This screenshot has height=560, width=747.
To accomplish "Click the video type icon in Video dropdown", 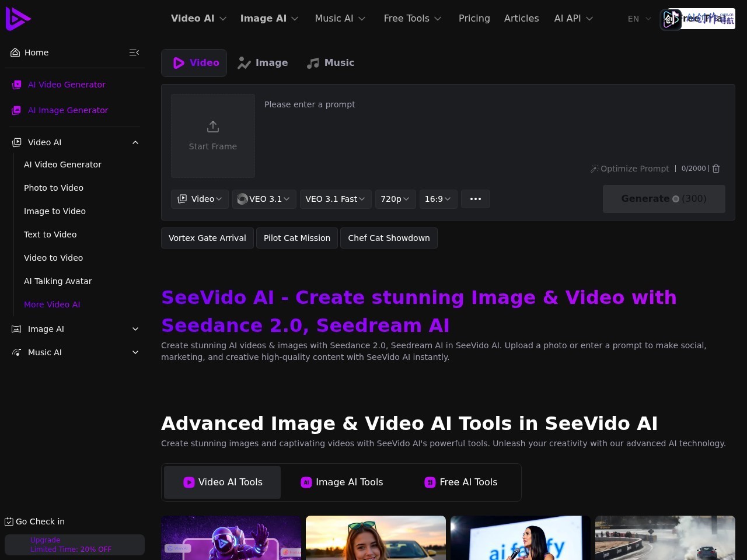I will [x=182, y=199].
